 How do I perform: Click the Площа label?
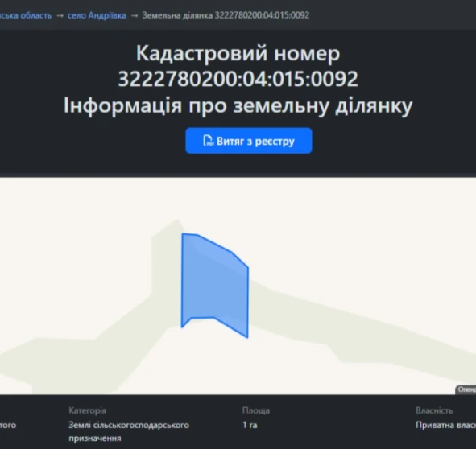[256, 410]
